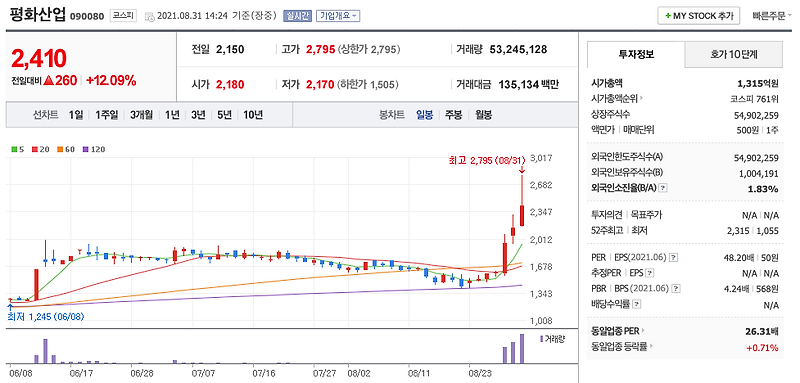The height and width of the screenshot is (383, 800).
Task: Click the 거래량 value 53,245,128
Action: pos(518,49)
